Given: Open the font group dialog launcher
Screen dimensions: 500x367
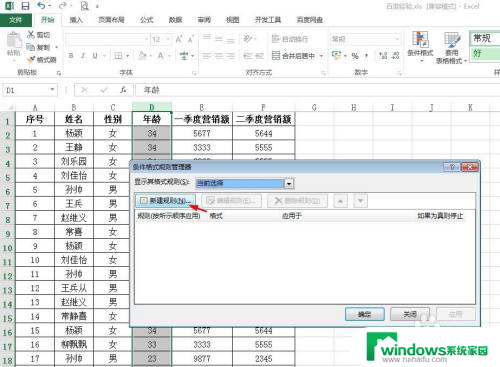Looking at the screenshot, I should point(194,73).
